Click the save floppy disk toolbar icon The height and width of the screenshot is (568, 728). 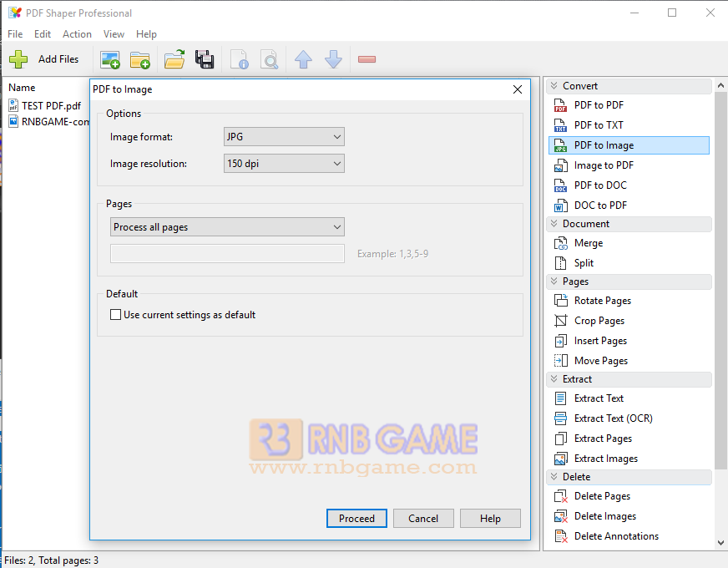coord(205,59)
